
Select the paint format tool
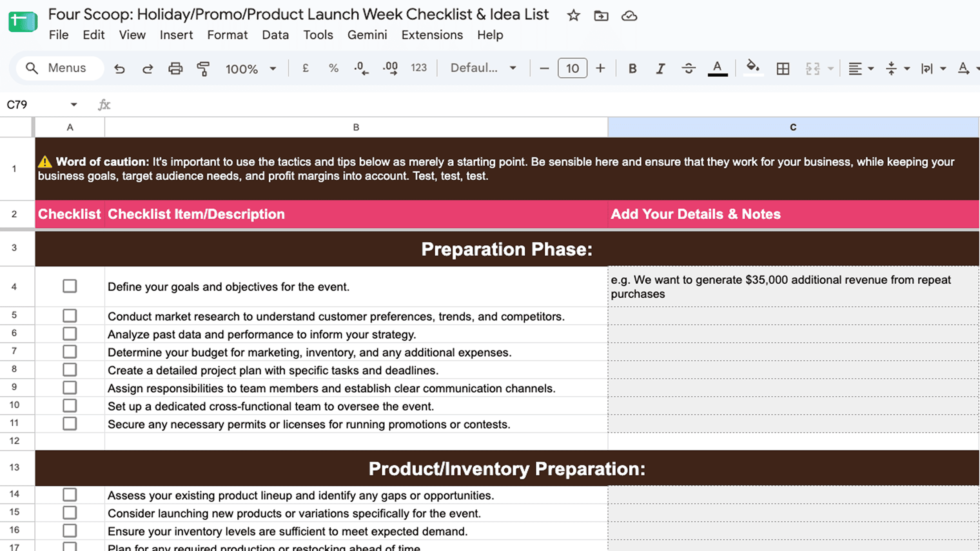pyautogui.click(x=203, y=69)
